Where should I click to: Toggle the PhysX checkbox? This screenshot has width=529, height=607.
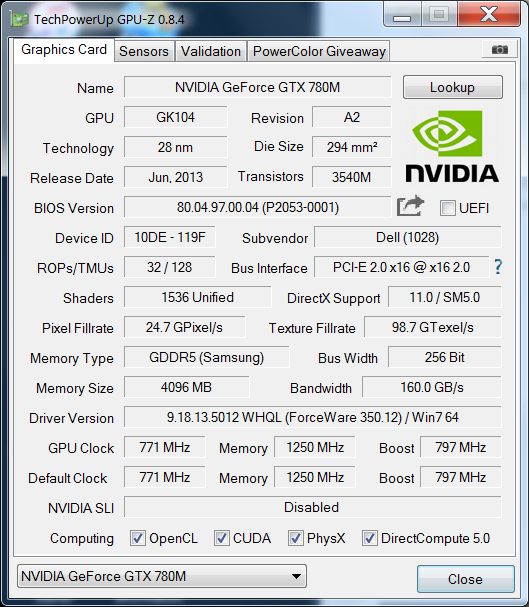(x=295, y=538)
